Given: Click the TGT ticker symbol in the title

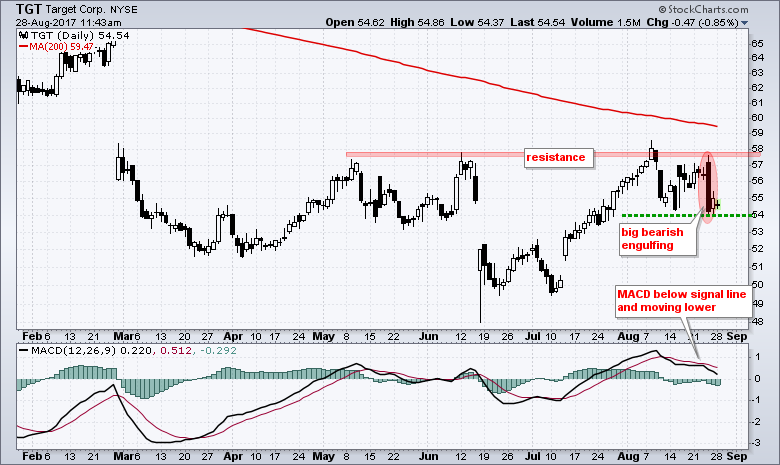Looking at the screenshot, I should coord(29,9).
